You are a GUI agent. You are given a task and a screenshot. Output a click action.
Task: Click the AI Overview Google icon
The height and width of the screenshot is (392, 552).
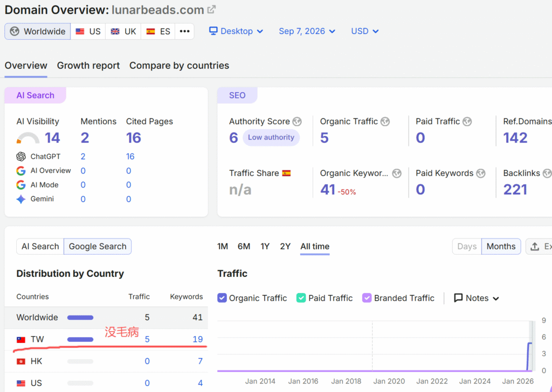pyautogui.click(x=21, y=171)
